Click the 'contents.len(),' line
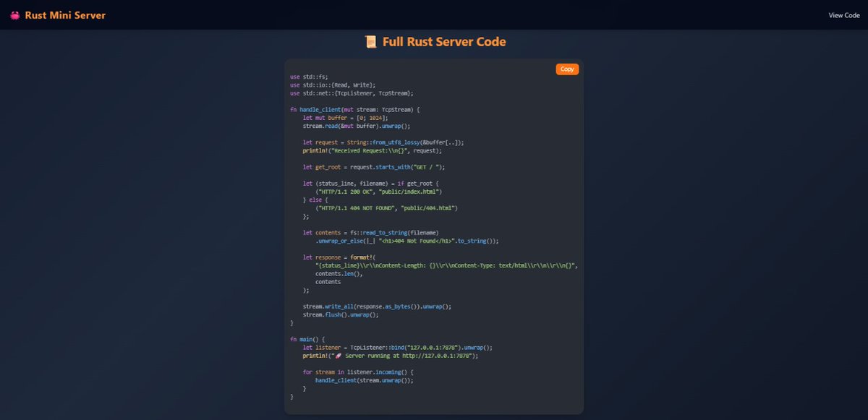Viewport: 868px width, 420px height. (339, 274)
